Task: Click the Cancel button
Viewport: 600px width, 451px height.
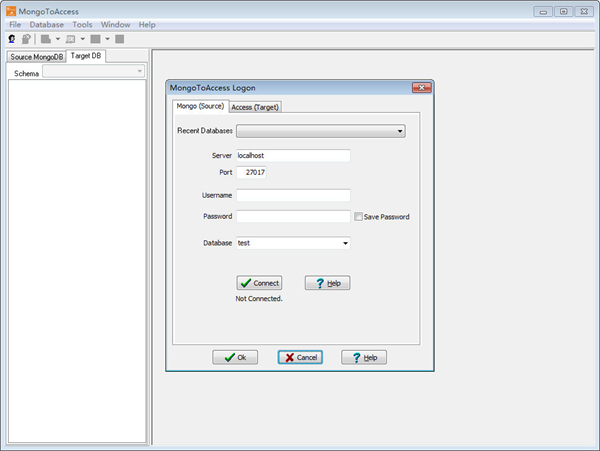Action: click(300, 357)
